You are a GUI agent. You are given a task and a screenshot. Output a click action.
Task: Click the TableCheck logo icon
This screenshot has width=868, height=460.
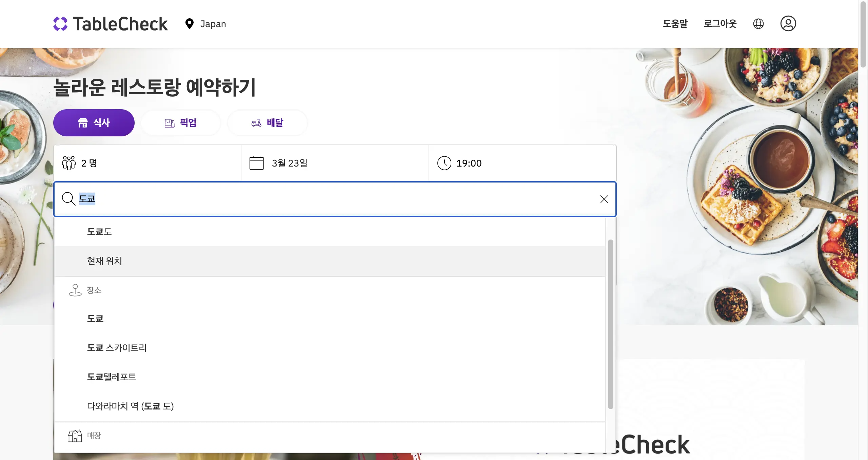pos(60,23)
